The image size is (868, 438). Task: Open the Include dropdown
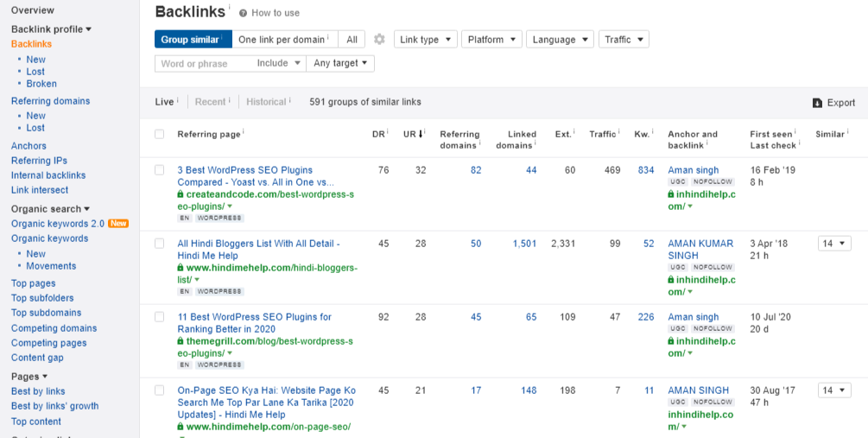278,63
